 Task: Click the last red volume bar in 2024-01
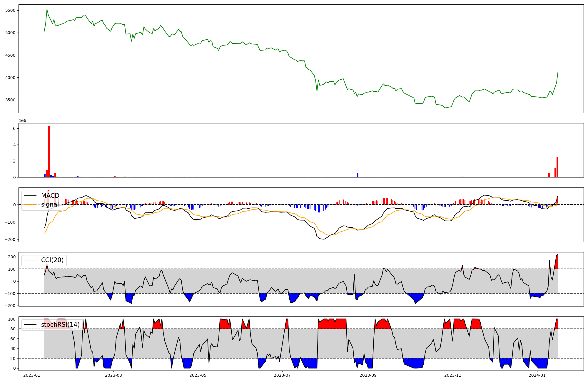(557, 167)
